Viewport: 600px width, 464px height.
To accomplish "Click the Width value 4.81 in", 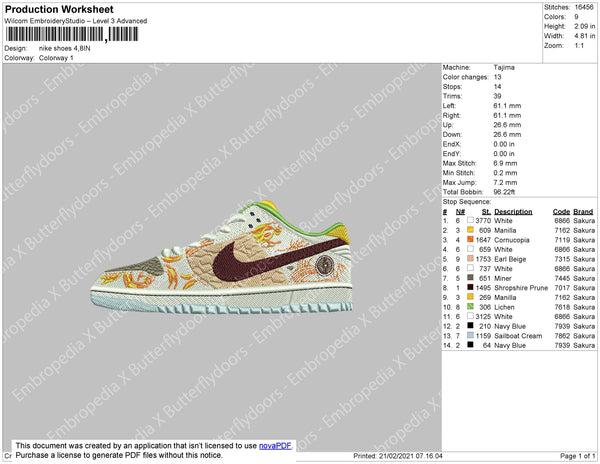I will pos(584,36).
